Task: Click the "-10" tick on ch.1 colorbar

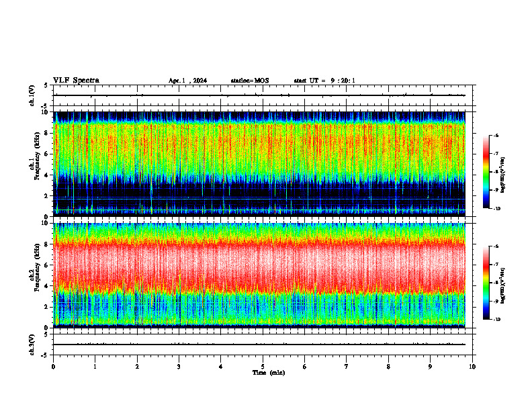Action: (x=497, y=209)
